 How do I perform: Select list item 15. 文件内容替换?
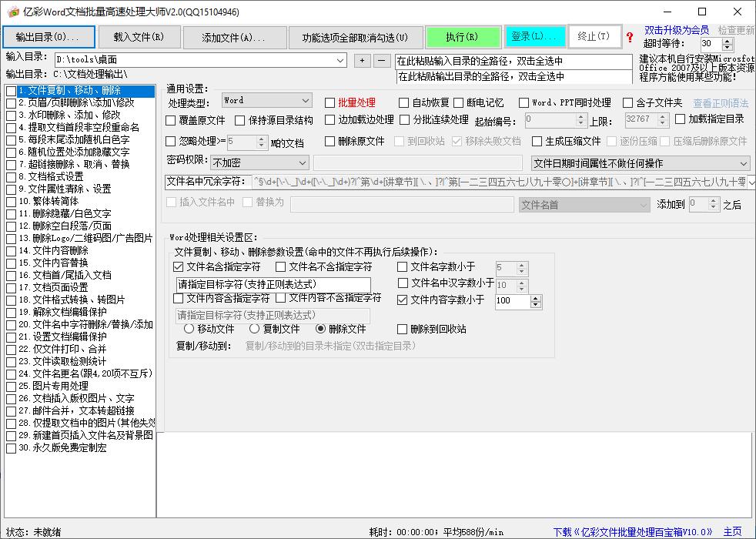click(54, 263)
